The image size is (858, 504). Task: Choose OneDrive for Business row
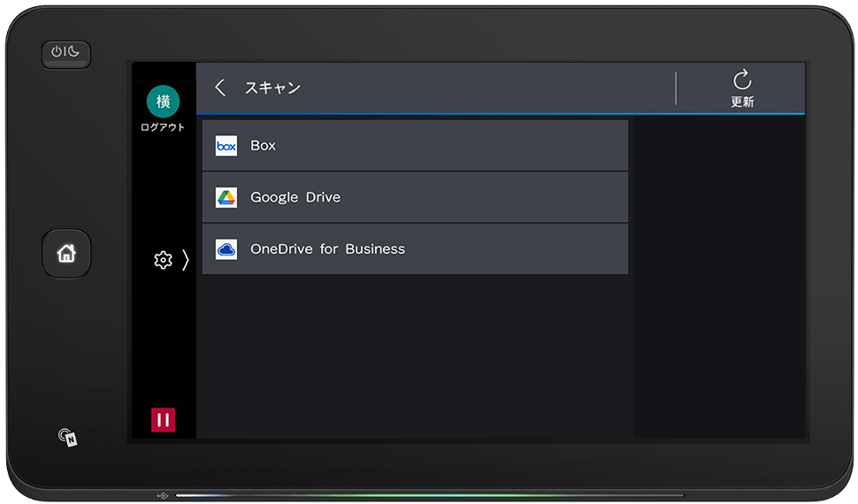coord(416,249)
